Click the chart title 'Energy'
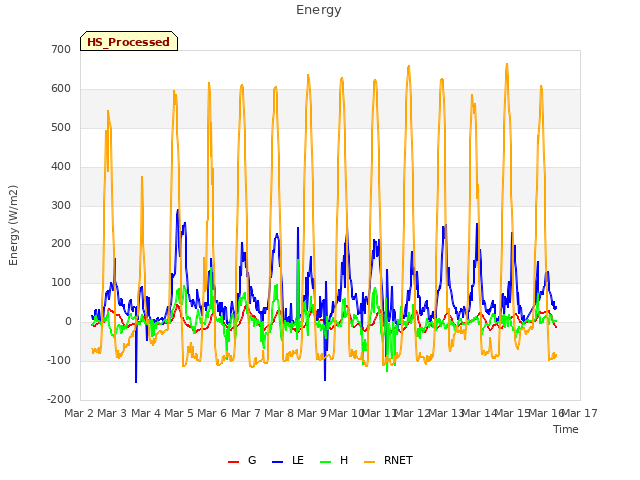The height and width of the screenshot is (480, 640). (319, 10)
